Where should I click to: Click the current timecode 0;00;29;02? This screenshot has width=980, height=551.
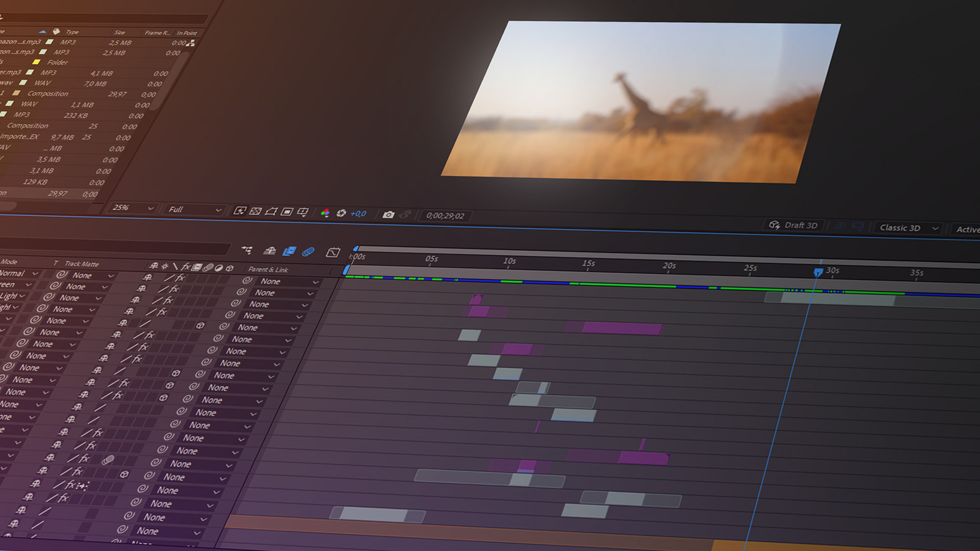445,216
